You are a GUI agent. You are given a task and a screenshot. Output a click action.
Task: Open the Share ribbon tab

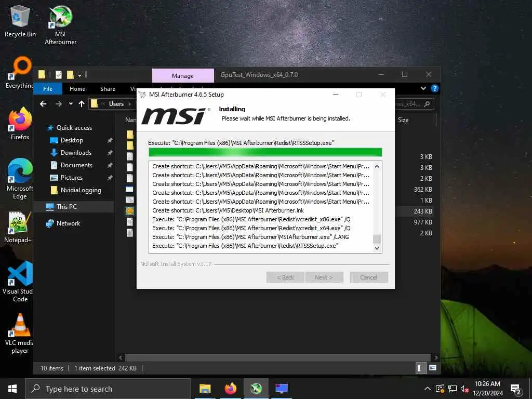108,88
